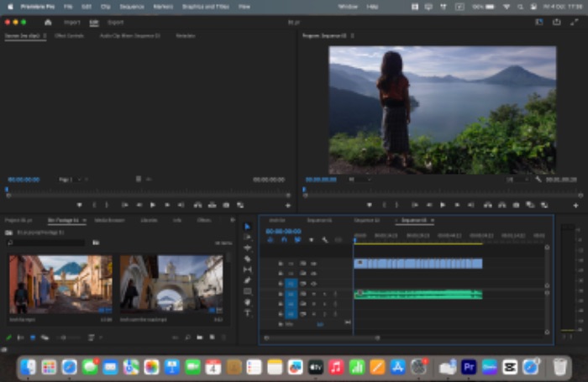Viewport: 588px width, 382px height.
Task: Open the Source panel menu icon
Action: click(x=45, y=36)
